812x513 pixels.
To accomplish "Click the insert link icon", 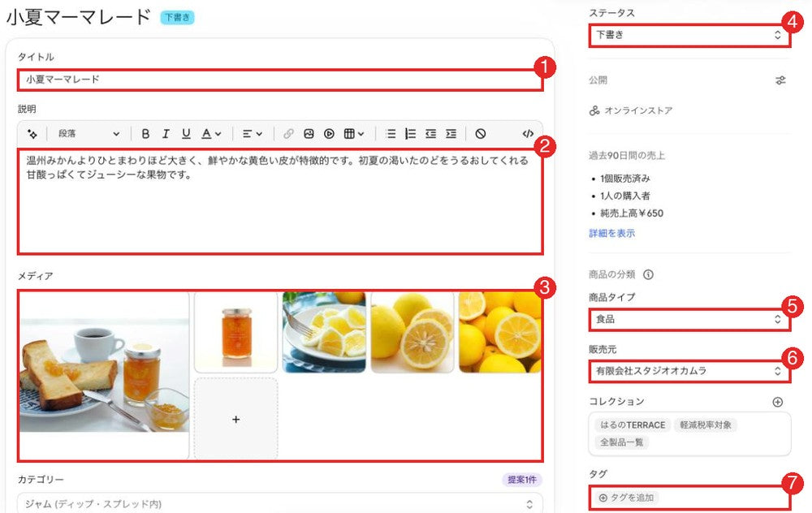I will coord(288,134).
